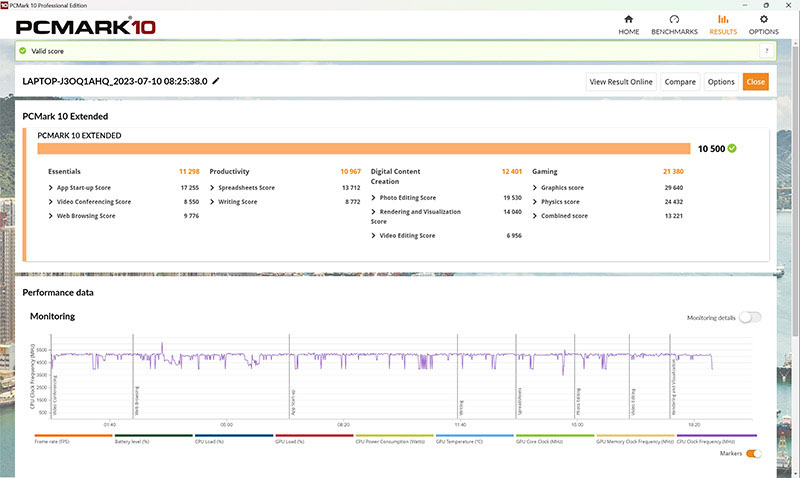Expand Video Editing Score details
Viewport: 800px width, 478px height.
pos(373,236)
